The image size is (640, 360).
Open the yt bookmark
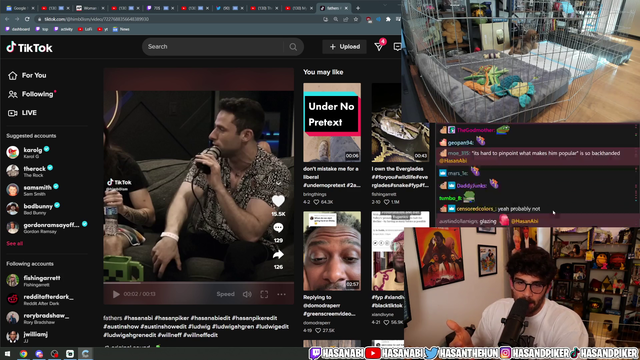(x=103, y=29)
